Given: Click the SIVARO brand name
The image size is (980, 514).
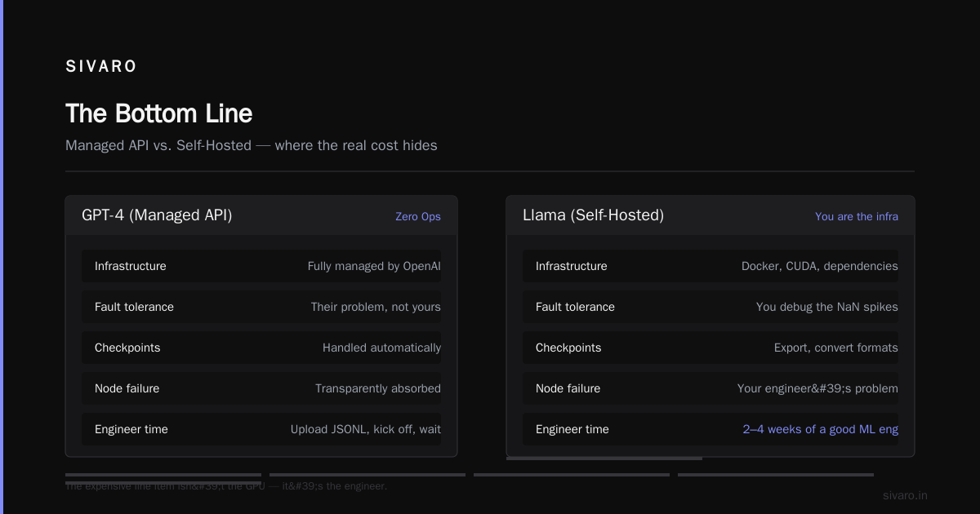Looking at the screenshot, I should 101,67.
